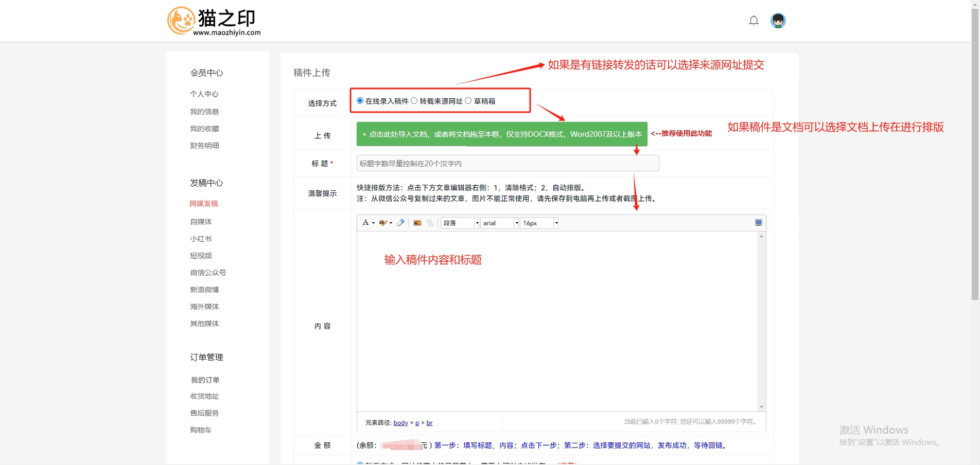Click inside the article content editor area
The width and height of the screenshot is (980, 465).
click(x=557, y=321)
